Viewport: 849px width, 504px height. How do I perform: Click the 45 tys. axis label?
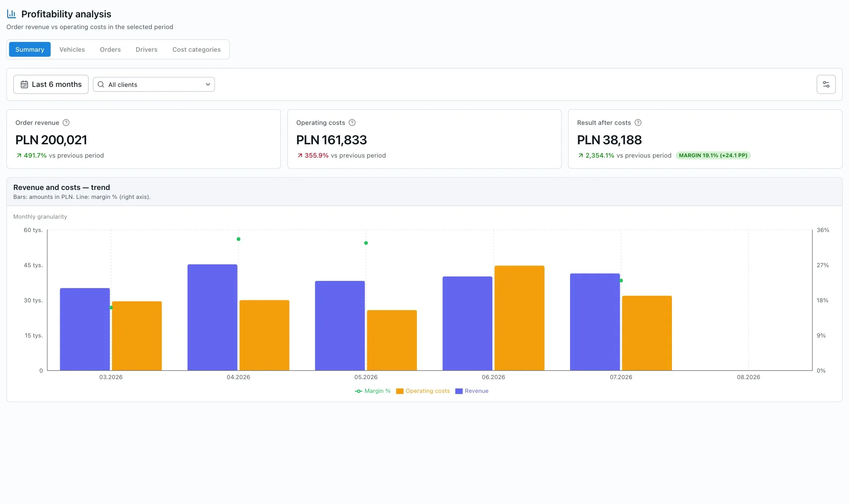coord(33,265)
